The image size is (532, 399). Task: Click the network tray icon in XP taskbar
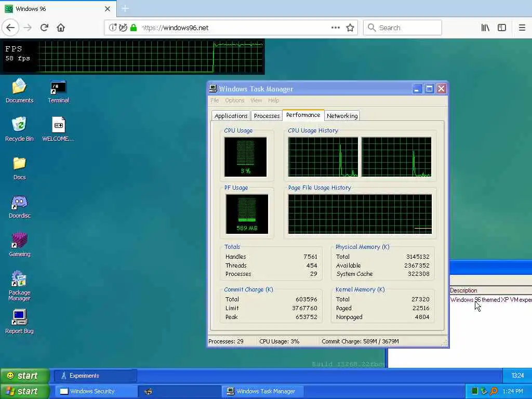(484, 391)
